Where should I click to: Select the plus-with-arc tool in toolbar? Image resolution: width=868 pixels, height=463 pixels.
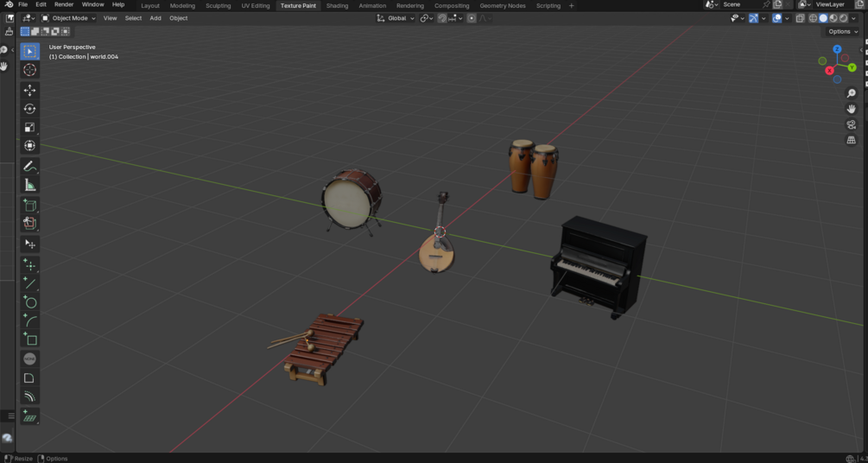pos(30,320)
